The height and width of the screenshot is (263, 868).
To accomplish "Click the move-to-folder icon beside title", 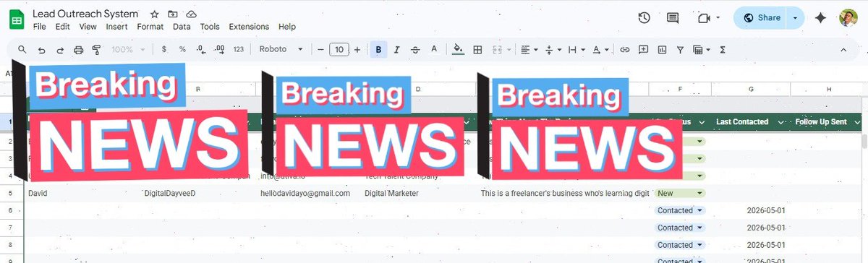I will [x=172, y=14].
